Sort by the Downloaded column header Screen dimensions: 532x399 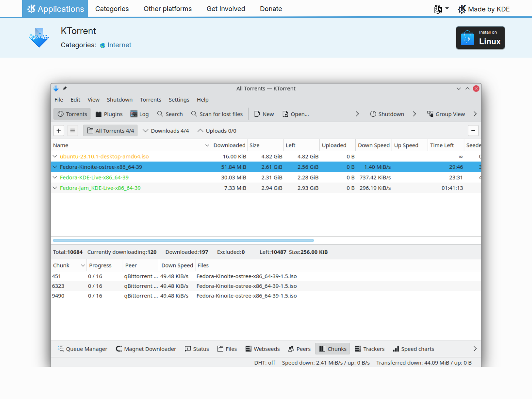(229, 145)
